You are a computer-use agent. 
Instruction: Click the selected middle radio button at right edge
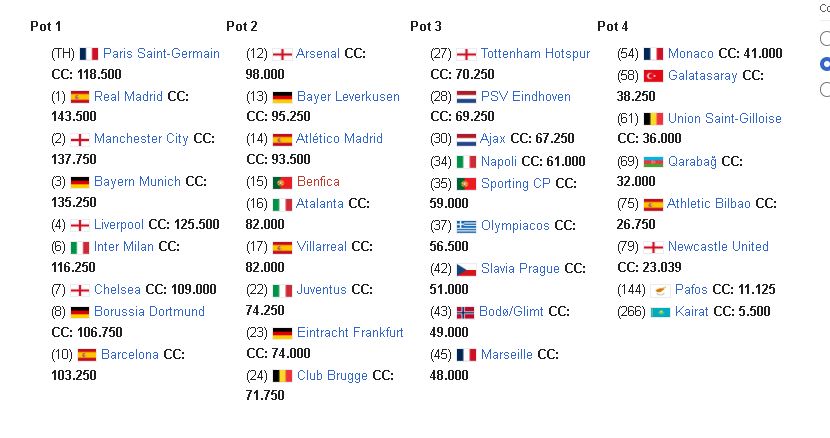click(825, 64)
